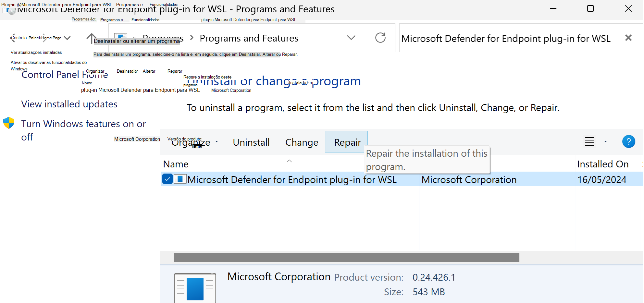Select Microsoft Defender for Endpoint plug-in row name
644x303 pixels.
click(292, 180)
